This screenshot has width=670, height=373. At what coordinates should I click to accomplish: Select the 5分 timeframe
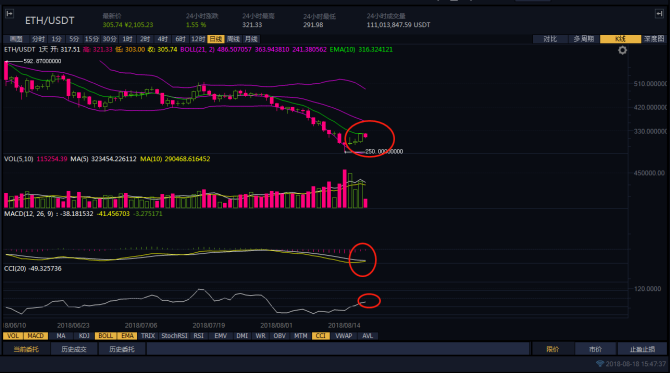click(74, 39)
